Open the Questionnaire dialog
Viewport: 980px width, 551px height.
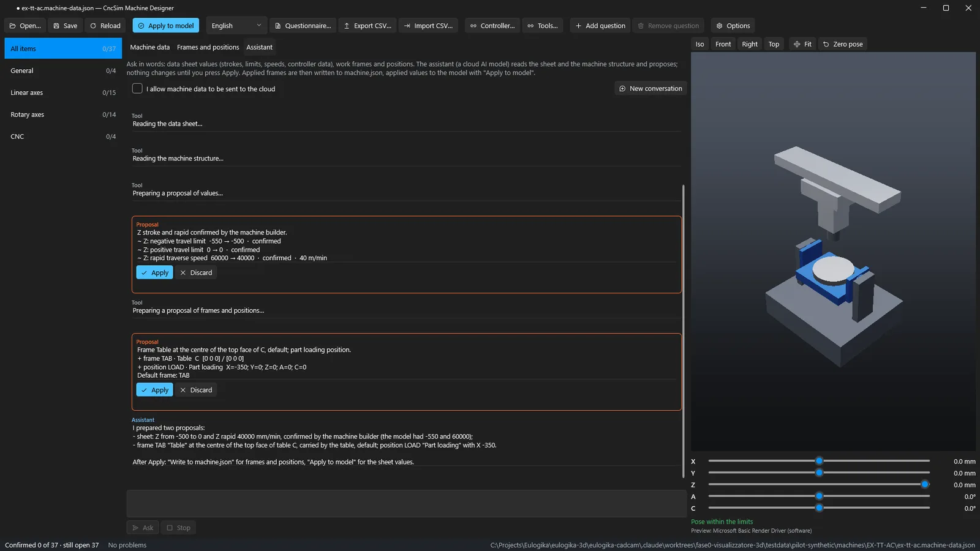click(x=303, y=26)
